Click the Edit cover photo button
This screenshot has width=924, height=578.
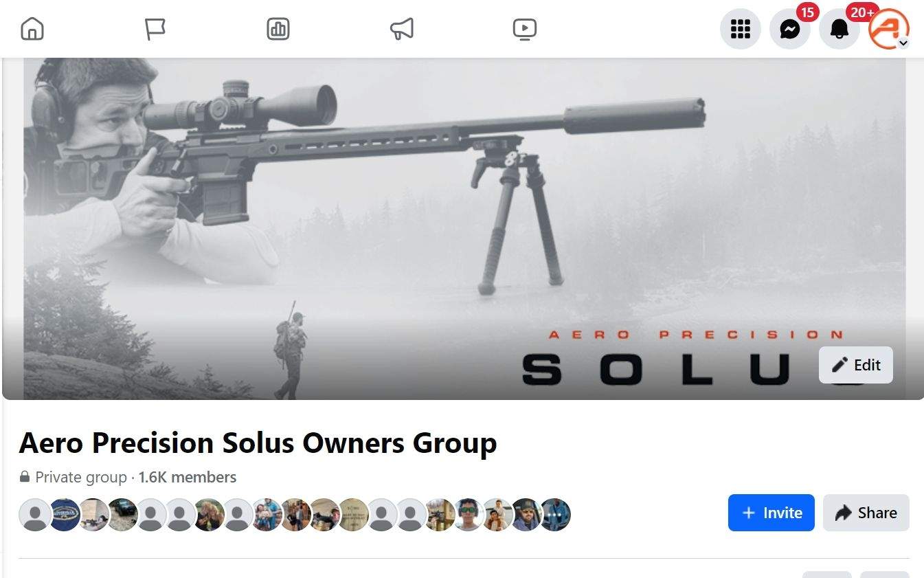(x=856, y=365)
